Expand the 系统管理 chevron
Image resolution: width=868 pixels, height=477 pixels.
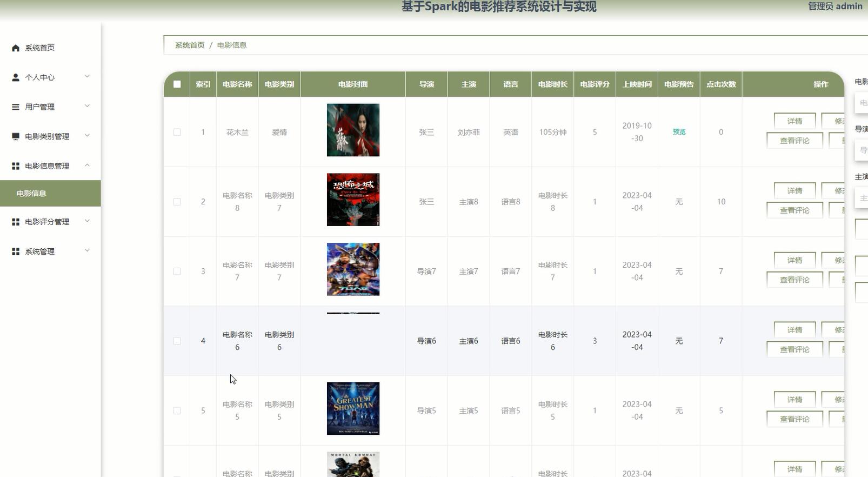pos(87,251)
